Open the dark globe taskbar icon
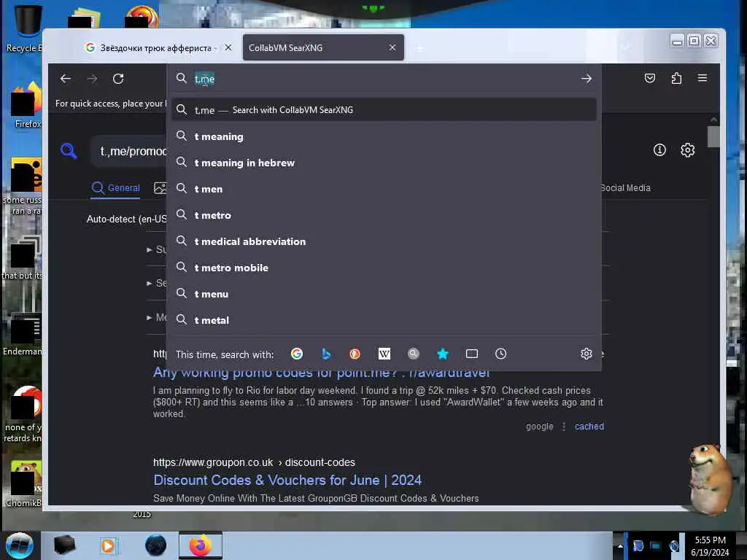Screen dimensions: 747x560 coord(156,545)
